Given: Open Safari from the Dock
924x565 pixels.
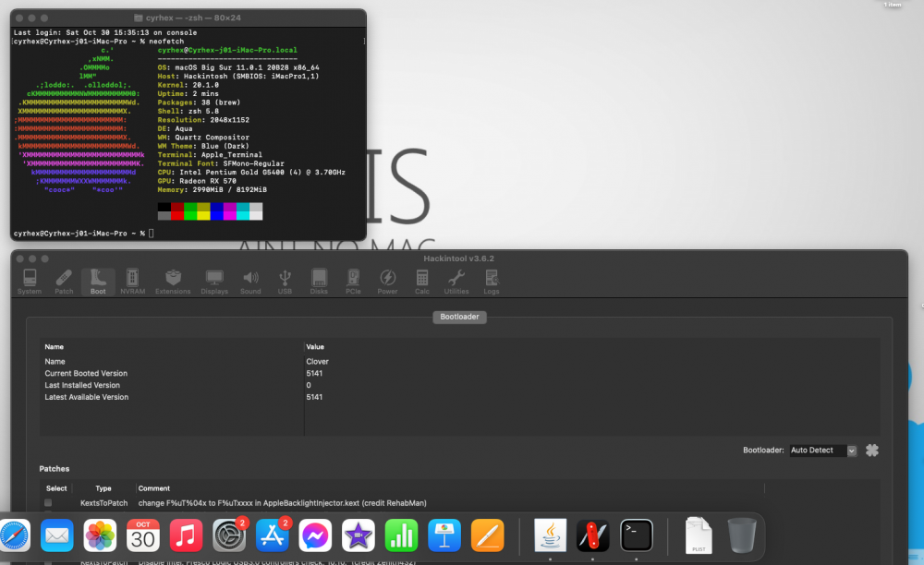Looking at the screenshot, I should (x=14, y=535).
